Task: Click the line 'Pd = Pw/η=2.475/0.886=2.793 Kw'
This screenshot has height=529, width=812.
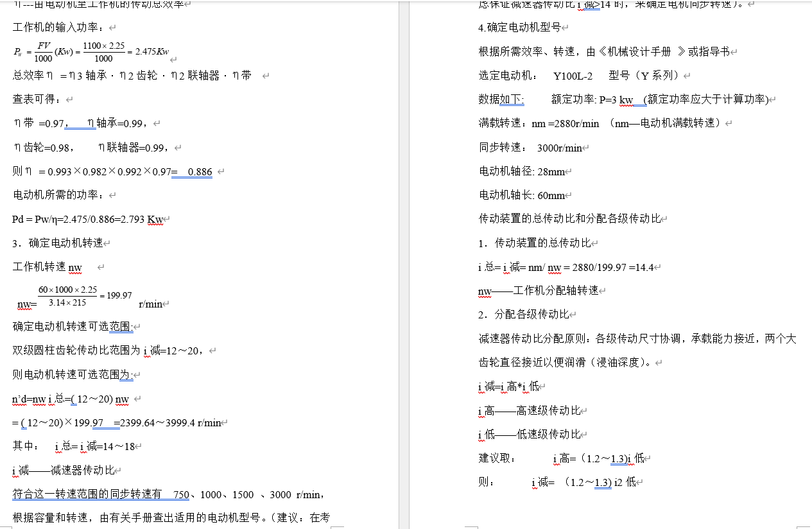Action: 89,220
